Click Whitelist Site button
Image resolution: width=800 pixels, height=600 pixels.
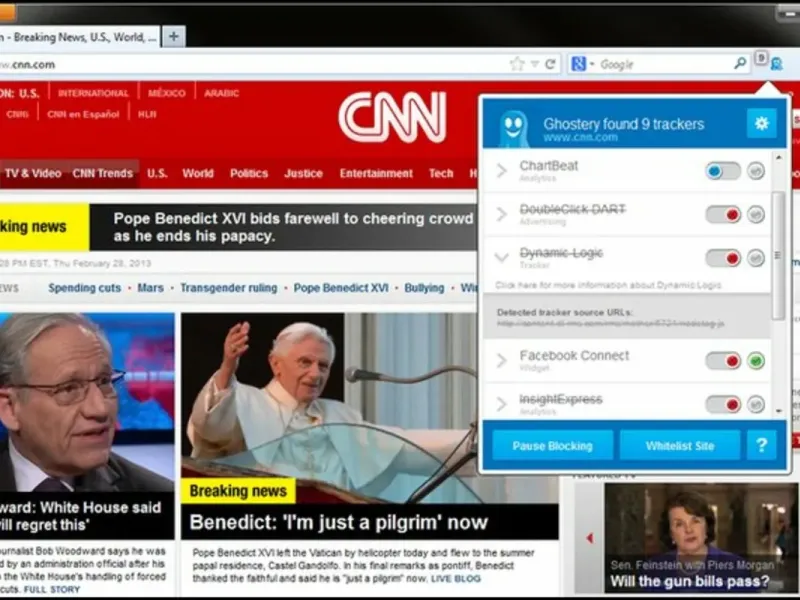(680, 445)
